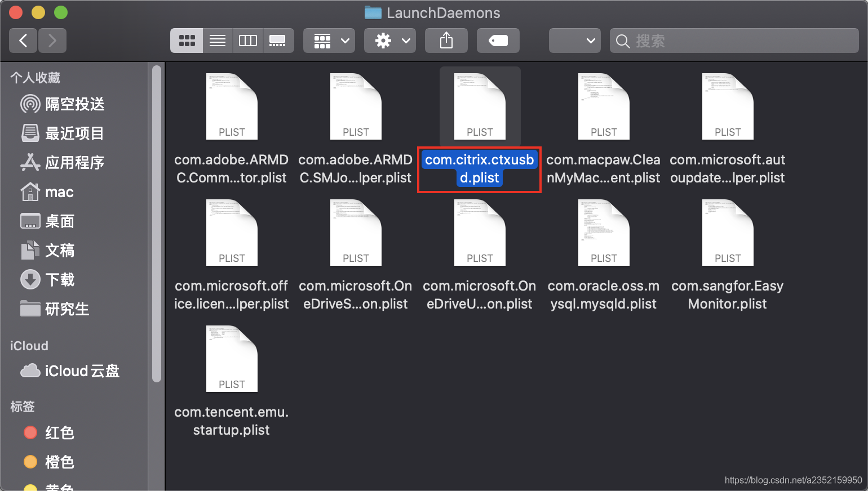Open the gear action menu
Image resolution: width=868 pixels, height=491 pixels.
tap(390, 41)
